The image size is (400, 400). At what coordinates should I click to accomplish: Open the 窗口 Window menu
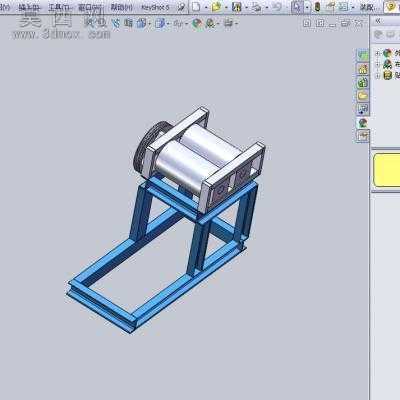(89, 7)
